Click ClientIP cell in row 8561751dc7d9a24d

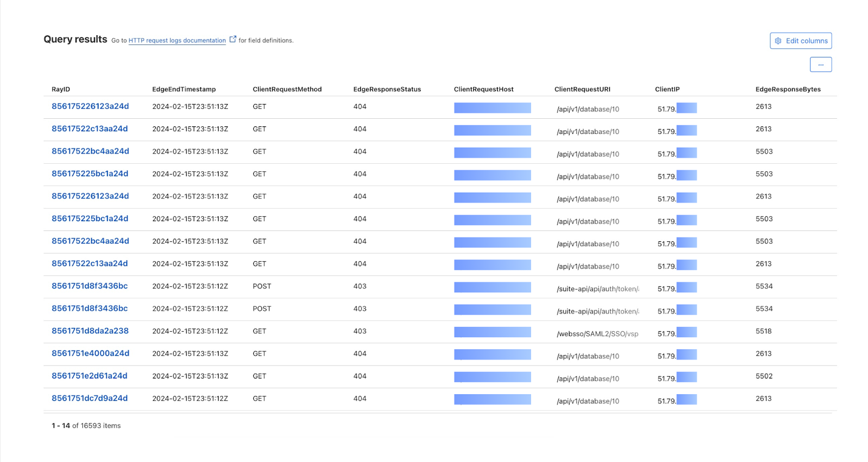[677, 400]
